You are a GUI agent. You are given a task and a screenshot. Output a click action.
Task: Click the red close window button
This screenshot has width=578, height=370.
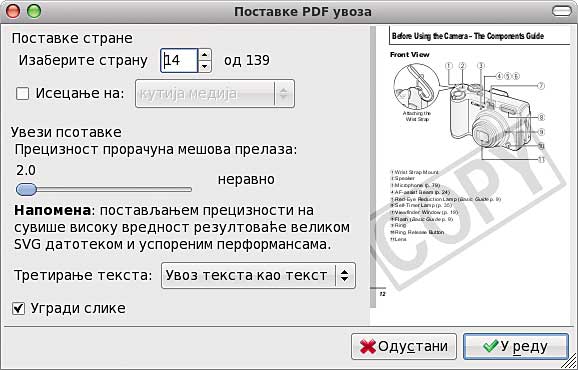pyautogui.click(x=13, y=11)
